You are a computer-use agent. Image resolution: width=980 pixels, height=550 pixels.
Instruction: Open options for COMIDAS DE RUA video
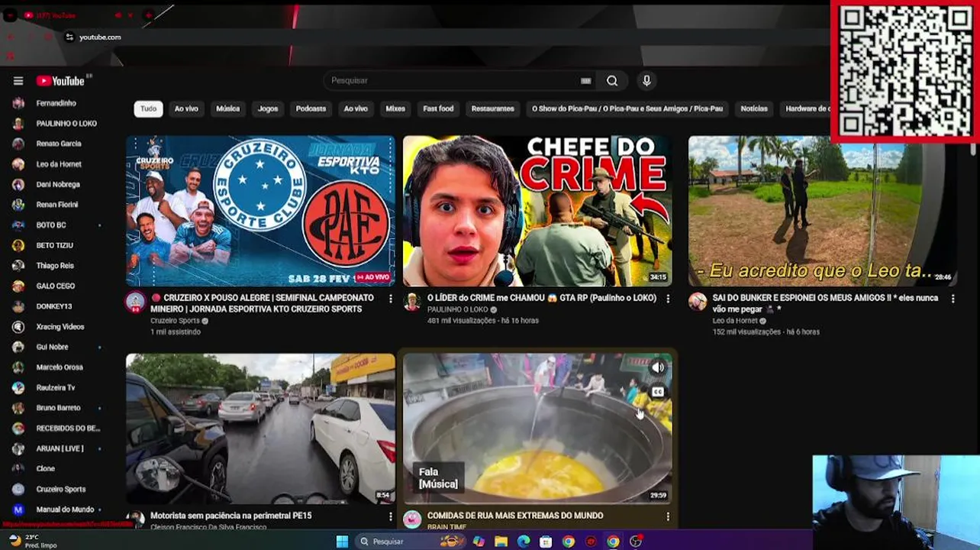pos(668,516)
